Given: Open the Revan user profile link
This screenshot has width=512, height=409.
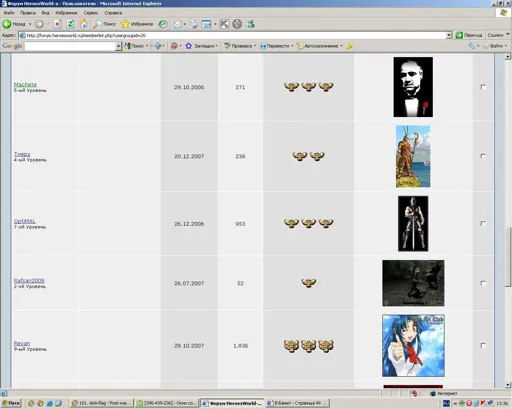Looking at the screenshot, I should [22, 343].
